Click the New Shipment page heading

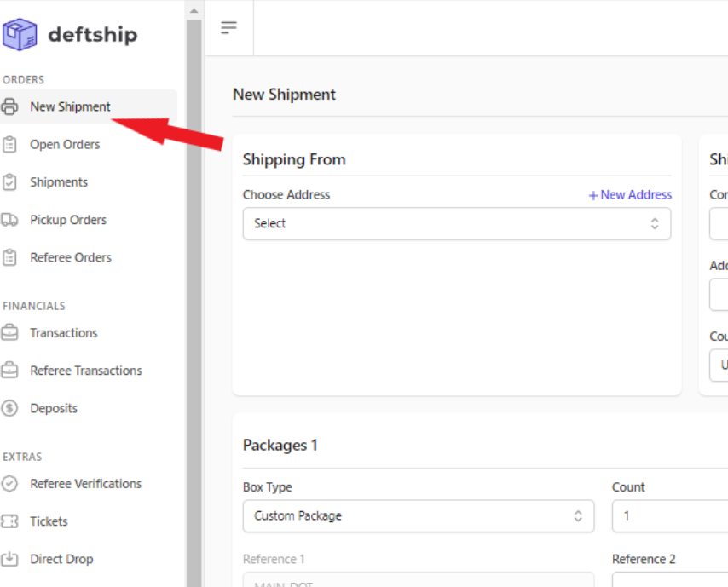pyautogui.click(x=284, y=95)
